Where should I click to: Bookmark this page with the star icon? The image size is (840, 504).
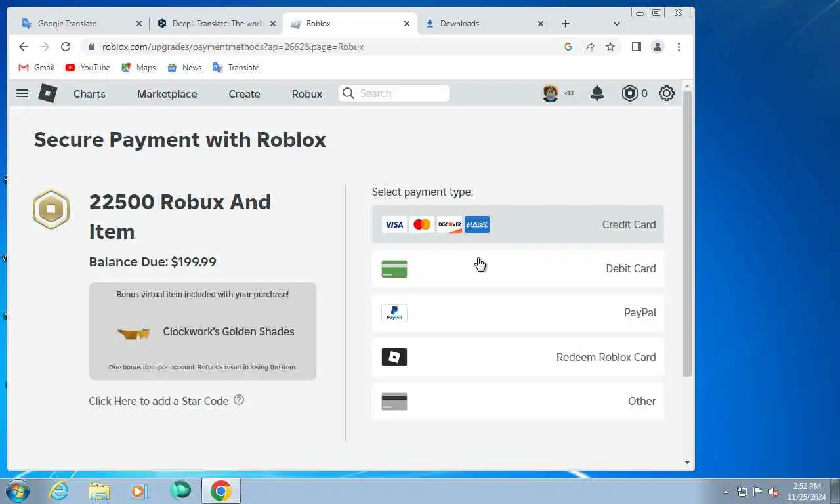point(610,47)
